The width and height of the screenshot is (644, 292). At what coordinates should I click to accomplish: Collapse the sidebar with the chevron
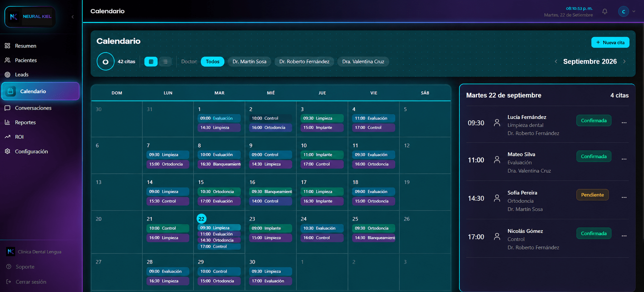pos(73,17)
